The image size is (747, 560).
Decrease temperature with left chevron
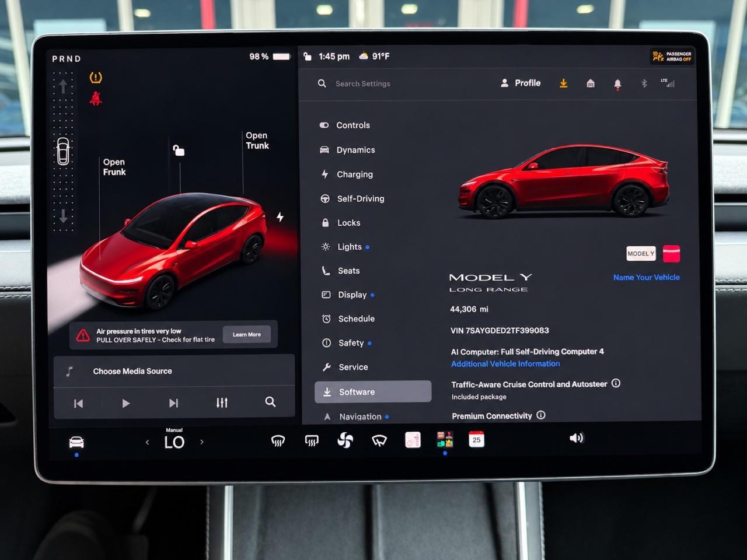(147, 442)
